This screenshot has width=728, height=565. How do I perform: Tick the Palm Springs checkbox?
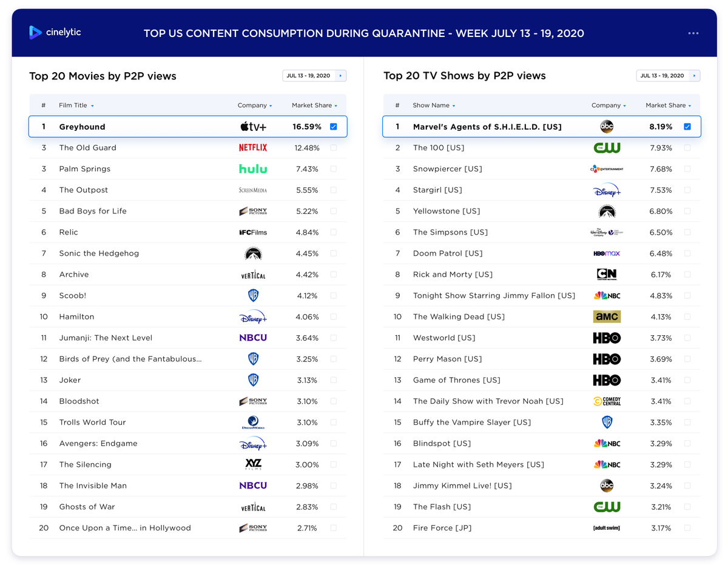pos(334,169)
